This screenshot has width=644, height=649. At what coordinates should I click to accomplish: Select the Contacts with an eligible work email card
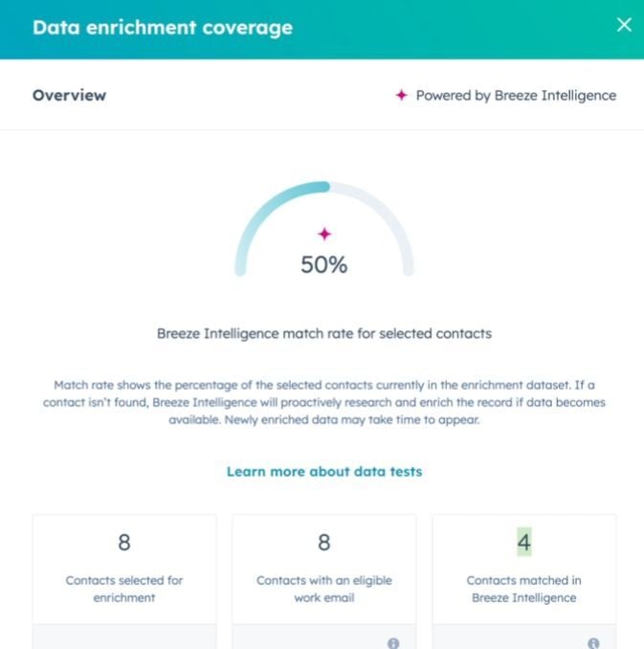pos(324,570)
